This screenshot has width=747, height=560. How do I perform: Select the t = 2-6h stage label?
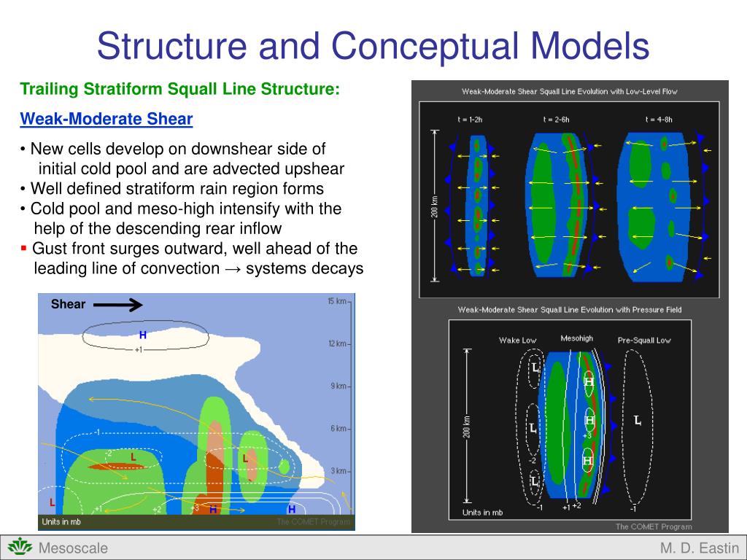pyautogui.click(x=556, y=120)
